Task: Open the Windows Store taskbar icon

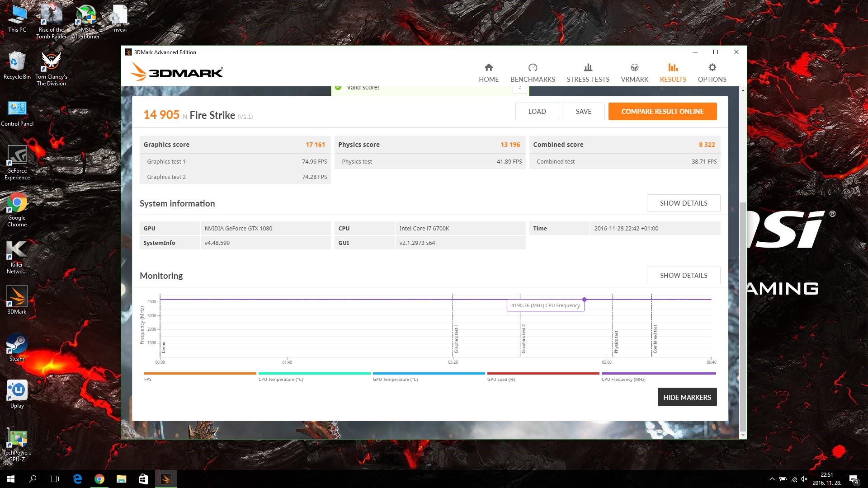Action: click(x=143, y=479)
